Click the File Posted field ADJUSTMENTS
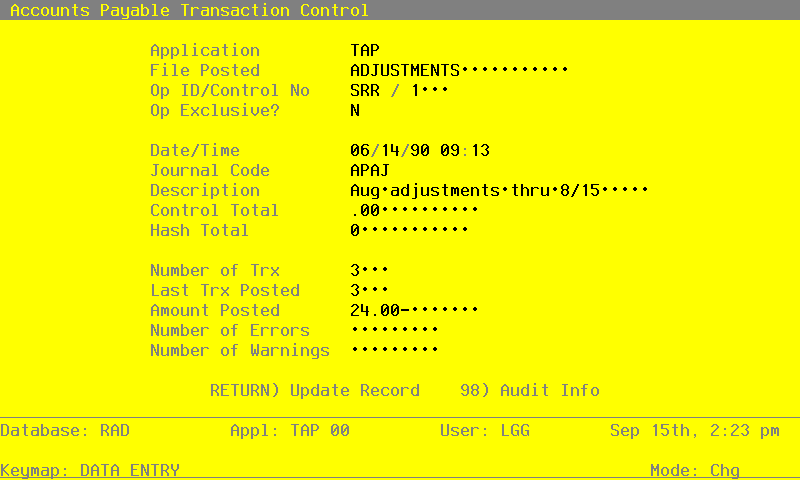The image size is (800, 480). 459,70
